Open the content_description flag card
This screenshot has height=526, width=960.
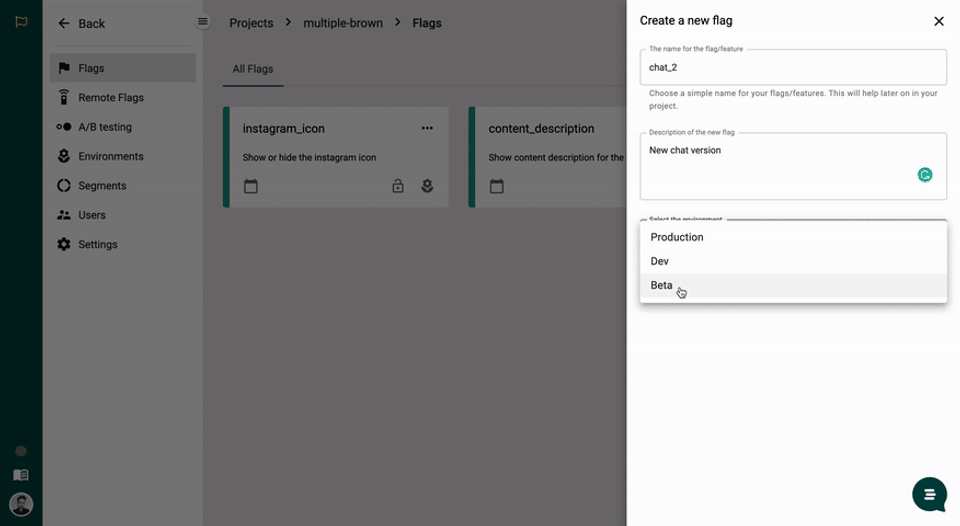click(547, 157)
